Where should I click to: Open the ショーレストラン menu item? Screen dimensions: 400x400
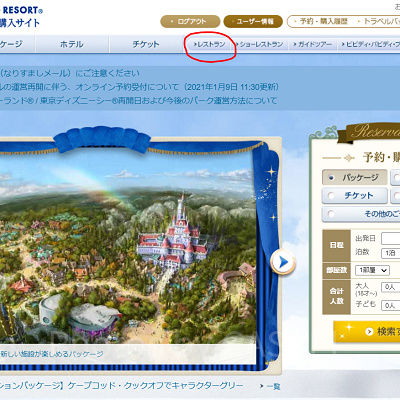(x=259, y=44)
